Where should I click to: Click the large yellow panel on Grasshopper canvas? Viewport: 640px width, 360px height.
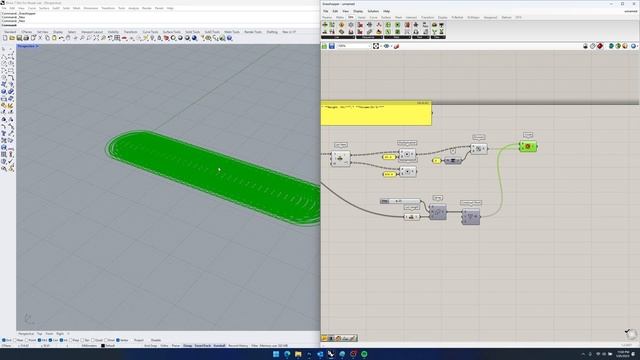pyautogui.click(x=376, y=113)
